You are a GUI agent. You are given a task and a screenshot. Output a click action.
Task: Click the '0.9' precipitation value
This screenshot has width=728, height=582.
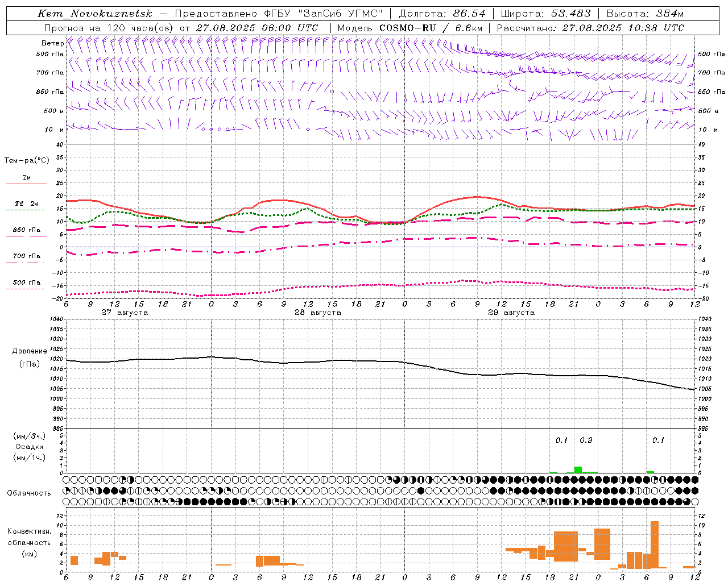click(586, 440)
